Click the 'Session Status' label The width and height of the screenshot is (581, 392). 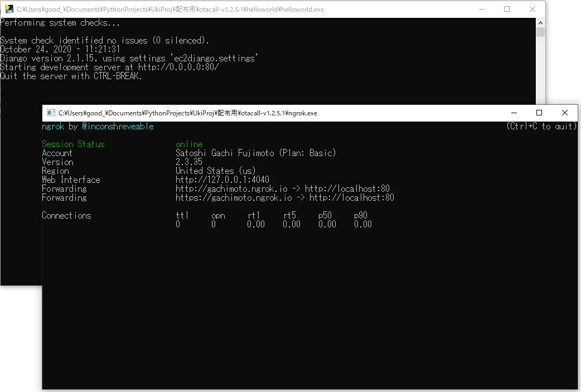[74, 144]
